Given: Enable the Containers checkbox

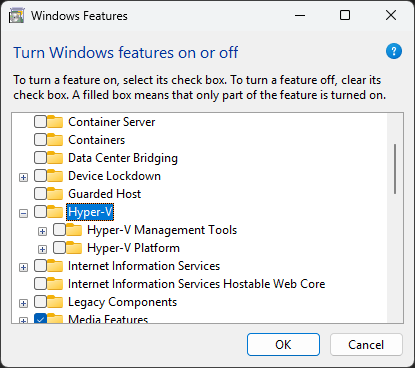Looking at the screenshot, I should (x=40, y=140).
